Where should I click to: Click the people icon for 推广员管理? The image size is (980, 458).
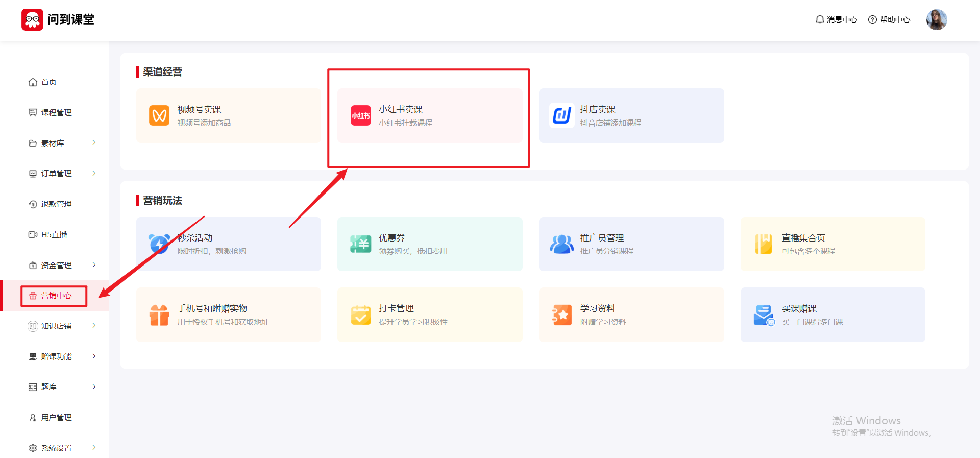click(x=562, y=244)
